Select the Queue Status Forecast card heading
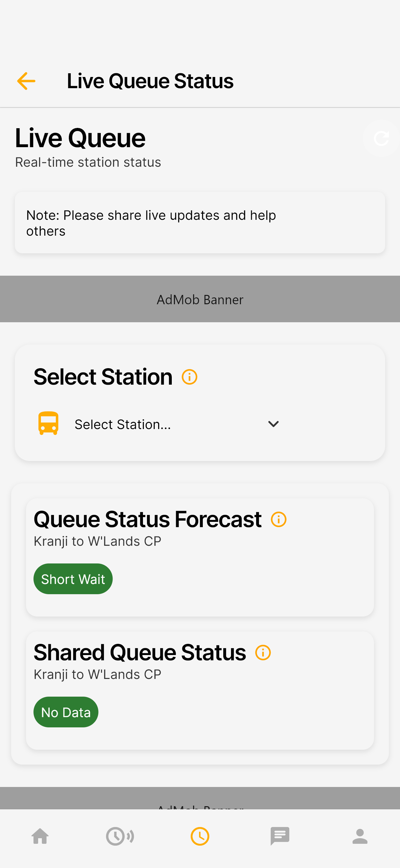Screen dimensions: 400x868 click(148, 519)
